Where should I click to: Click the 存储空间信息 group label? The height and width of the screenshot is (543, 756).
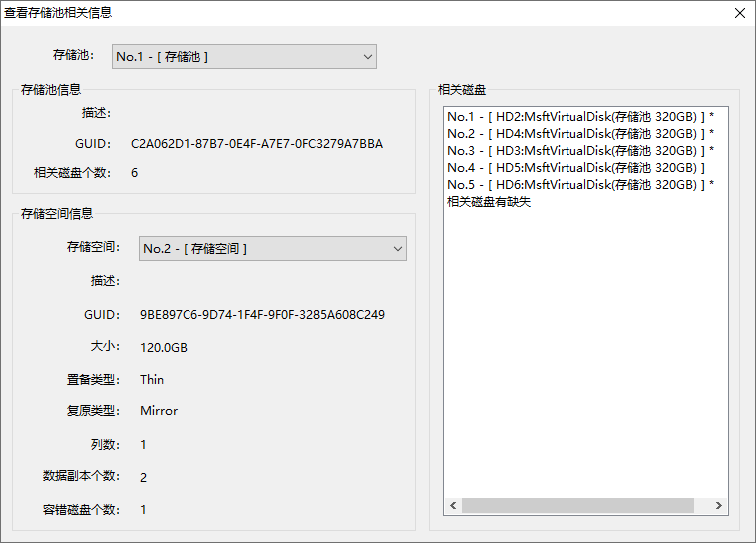[57, 214]
